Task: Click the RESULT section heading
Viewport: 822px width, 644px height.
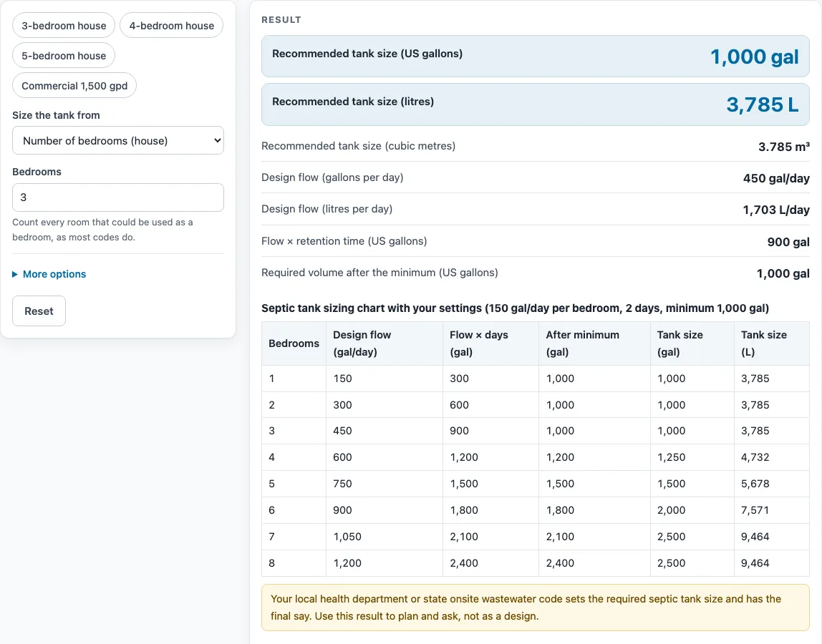Action: 281,19
